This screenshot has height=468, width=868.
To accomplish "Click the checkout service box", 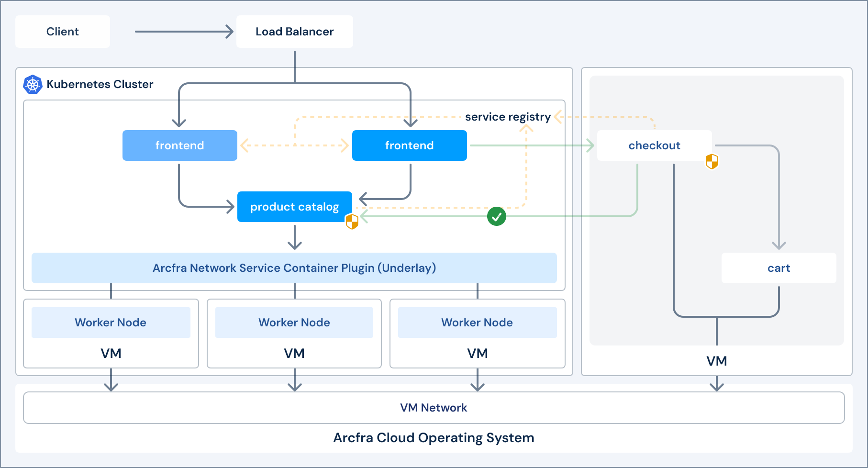I will coord(654,145).
